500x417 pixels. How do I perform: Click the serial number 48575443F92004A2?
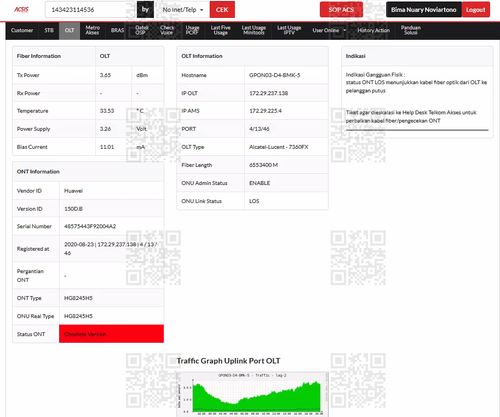coord(90,226)
